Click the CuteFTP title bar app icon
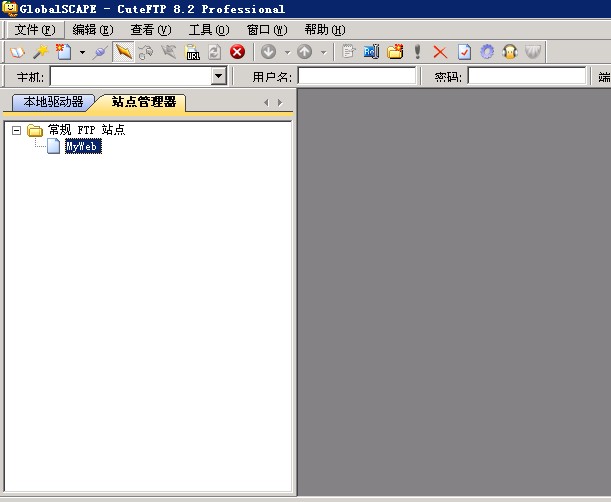This screenshot has width=611, height=502. [10, 9]
